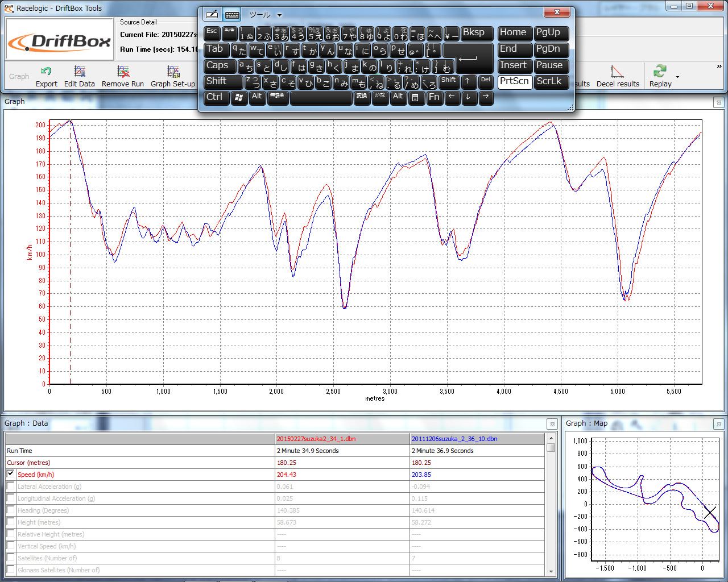Tap the Pause key
The image size is (728, 582).
pos(551,65)
